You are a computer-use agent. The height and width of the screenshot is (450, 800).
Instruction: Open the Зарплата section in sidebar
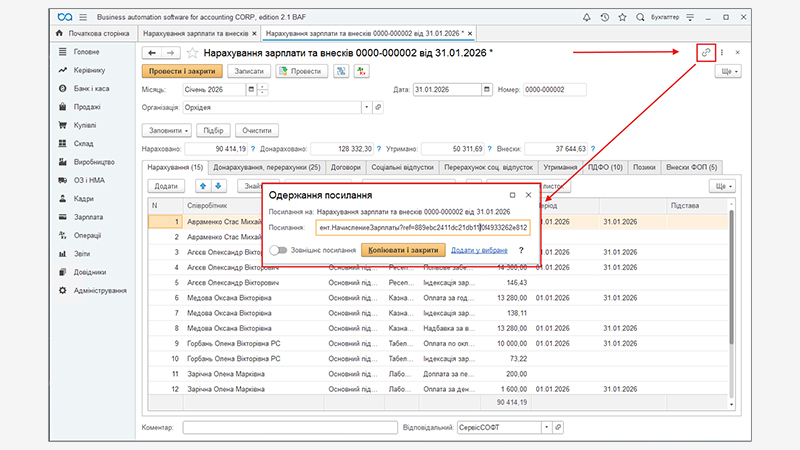(87, 215)
